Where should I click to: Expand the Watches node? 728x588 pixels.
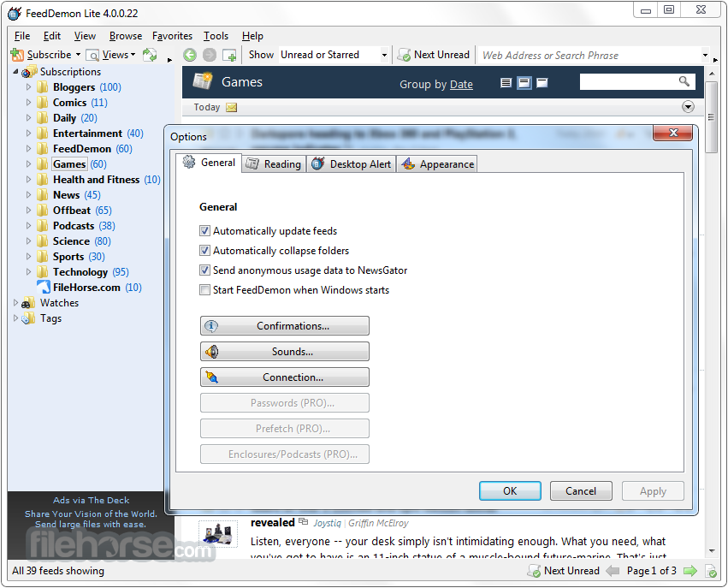pos(15,303)
